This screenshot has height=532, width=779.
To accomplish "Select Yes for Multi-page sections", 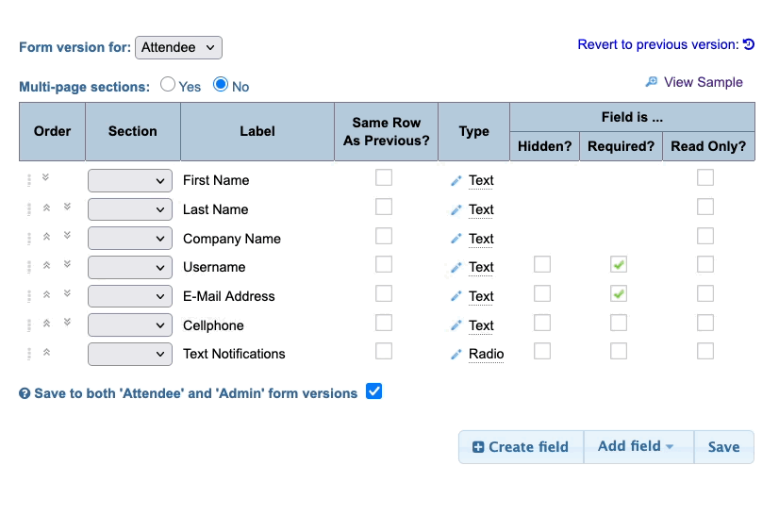I will 168,84.
